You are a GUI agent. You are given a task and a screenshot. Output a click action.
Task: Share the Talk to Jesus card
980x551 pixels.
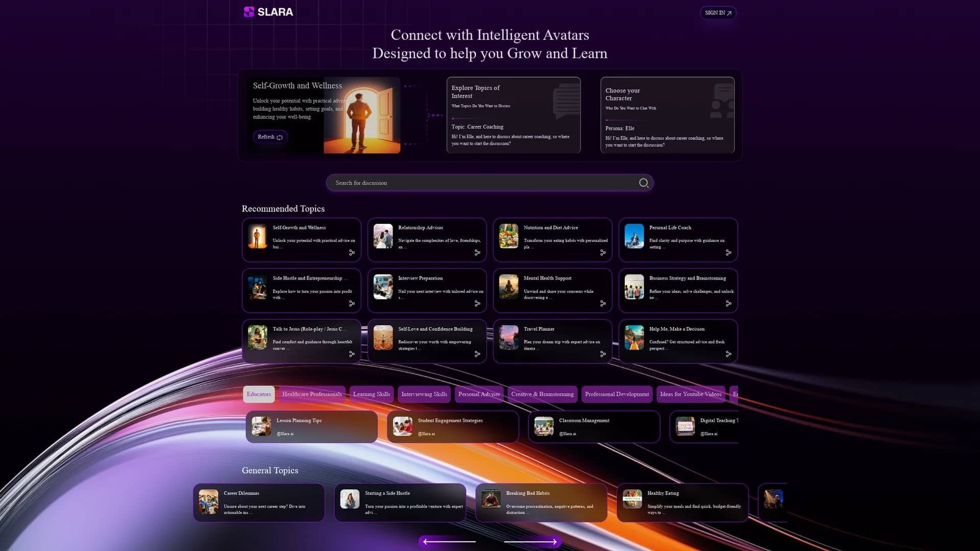[x=352, y=354]
